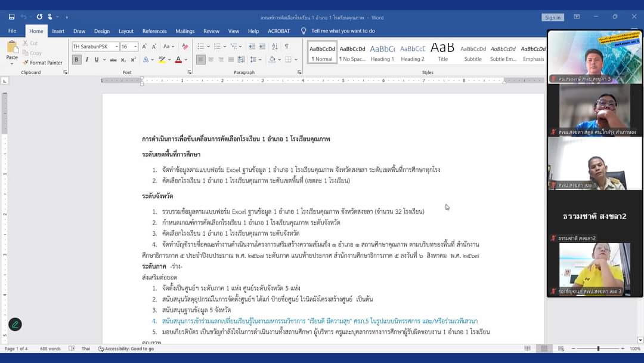The width and height of the screenshot is (644, 363).
Task: Click the zoom slider handle
Action: click(598, 349)
